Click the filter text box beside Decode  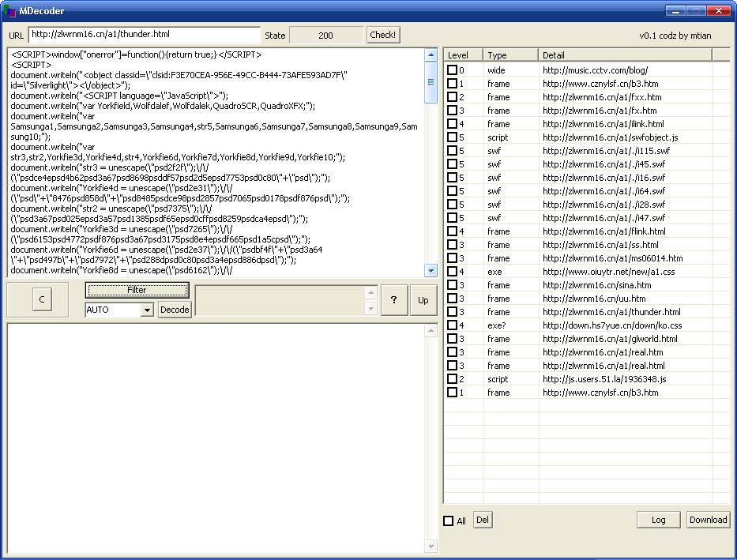(280, 300)
